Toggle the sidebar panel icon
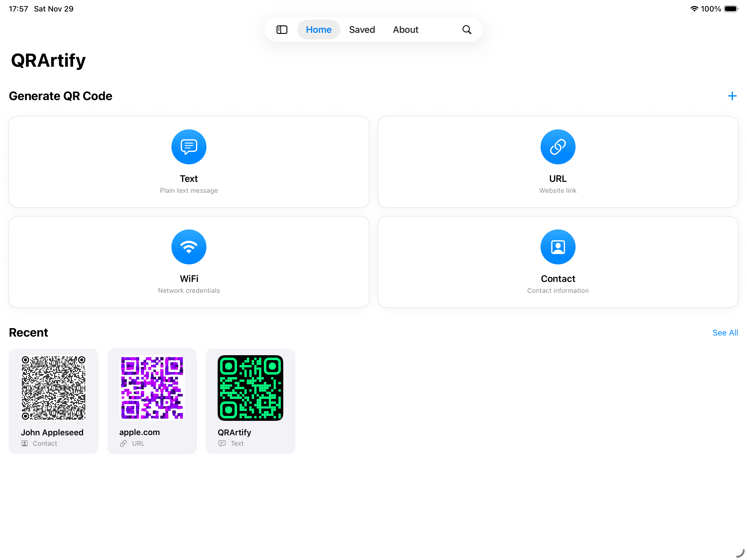Image resolution: width=747 pixels, height=560 pixels. click(282, 30)
